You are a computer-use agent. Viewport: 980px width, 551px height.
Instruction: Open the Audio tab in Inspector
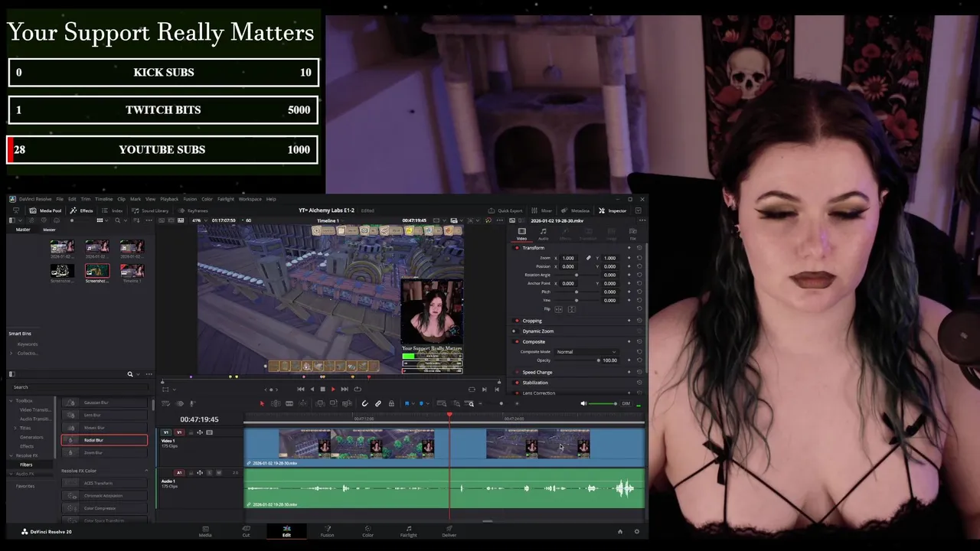click(544, 233)
